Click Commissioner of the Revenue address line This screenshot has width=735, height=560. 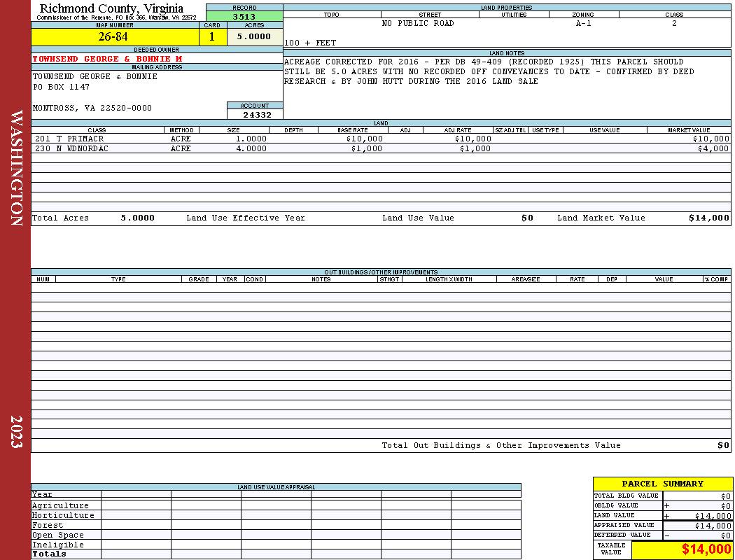[116, 17]
